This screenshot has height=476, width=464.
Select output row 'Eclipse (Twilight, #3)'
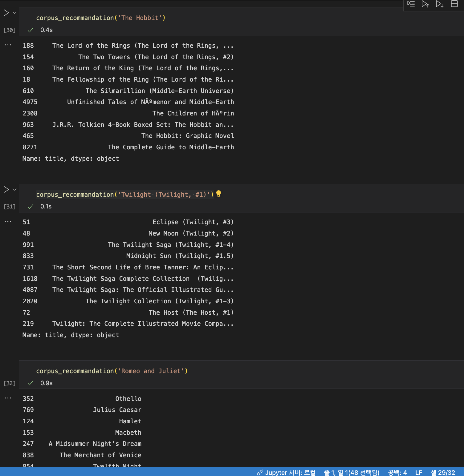click(128, 222)
